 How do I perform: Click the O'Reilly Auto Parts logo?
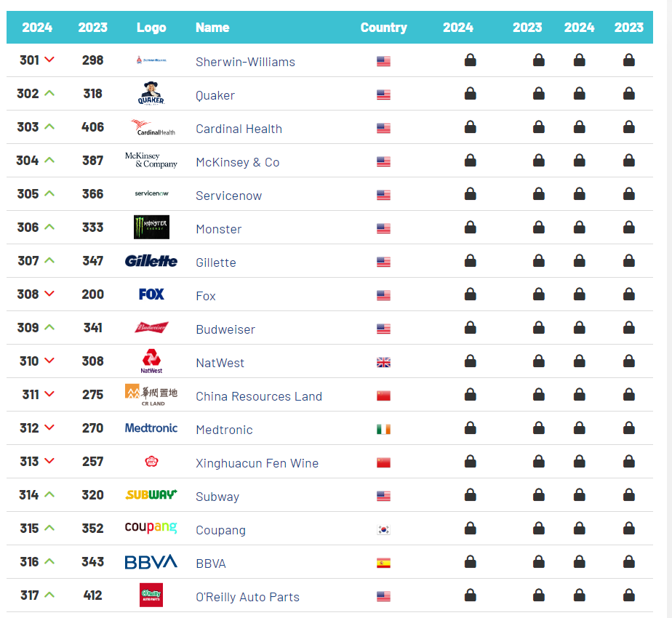point(151,595)
